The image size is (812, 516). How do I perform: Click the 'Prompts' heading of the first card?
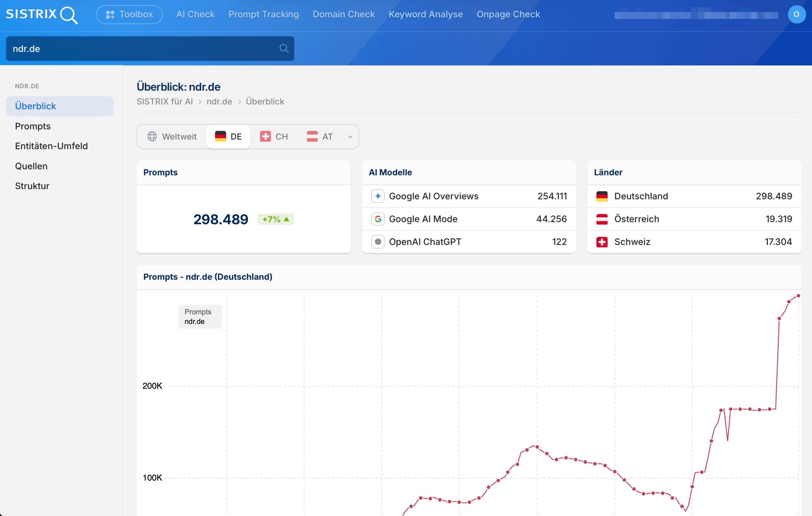tap(160, 172)
